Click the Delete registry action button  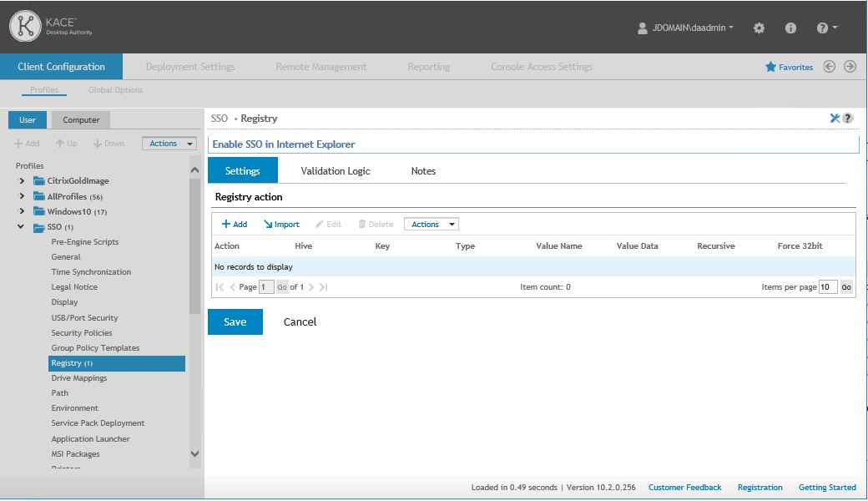point(376,225)
